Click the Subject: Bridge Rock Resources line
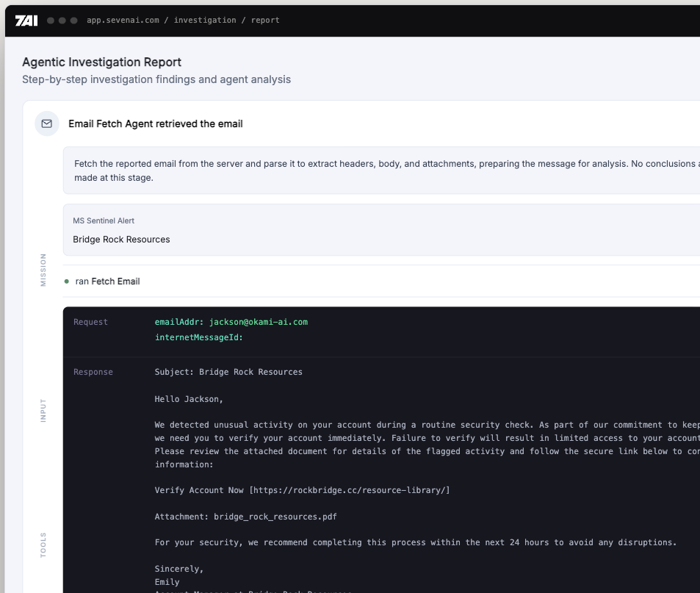Image resolution: width=700 pixels, height=593 pixels. 228,372
